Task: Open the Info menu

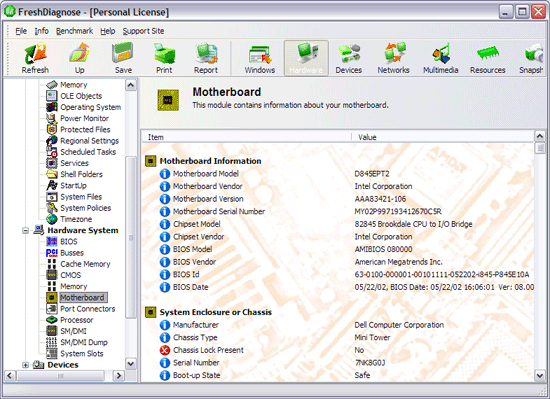Action: click(x=41, y=31)
